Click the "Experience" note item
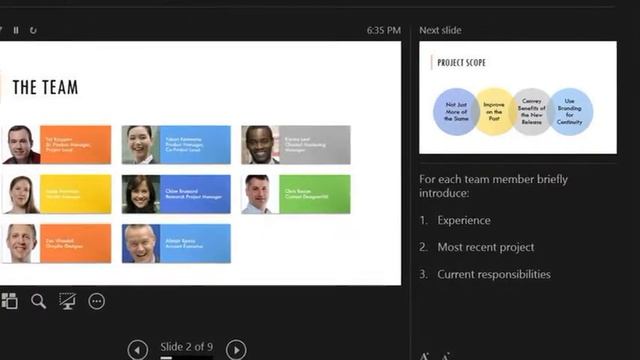 click(464, 220)
